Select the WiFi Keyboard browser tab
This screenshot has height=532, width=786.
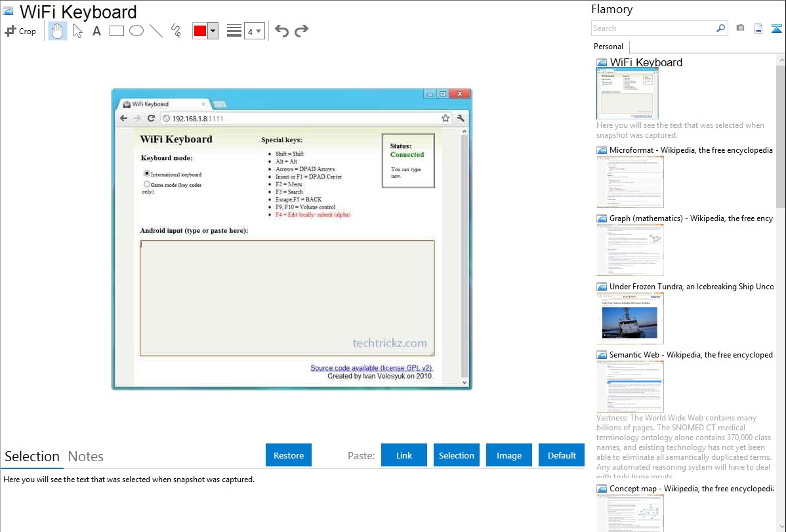165,104
